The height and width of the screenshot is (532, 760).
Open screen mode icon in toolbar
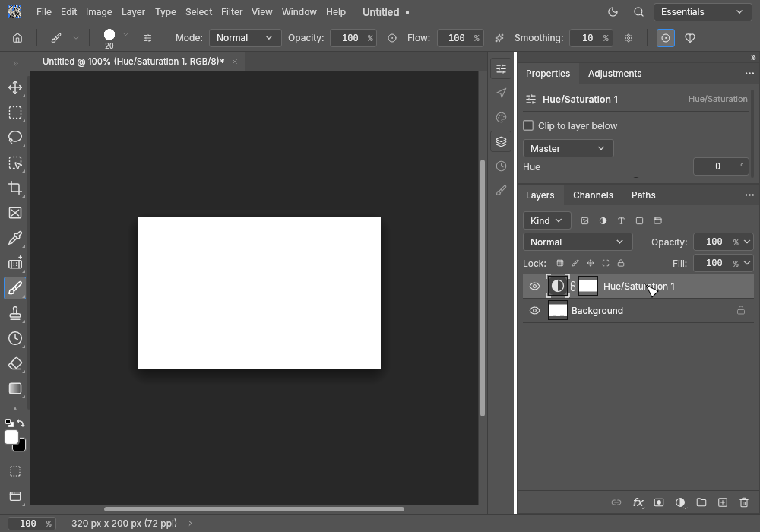point(15,496)
